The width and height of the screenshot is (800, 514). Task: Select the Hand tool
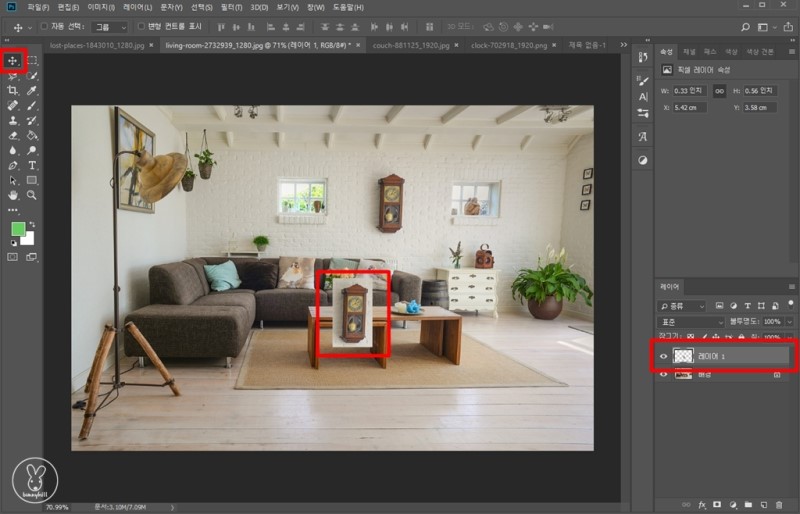pos(14,195)
